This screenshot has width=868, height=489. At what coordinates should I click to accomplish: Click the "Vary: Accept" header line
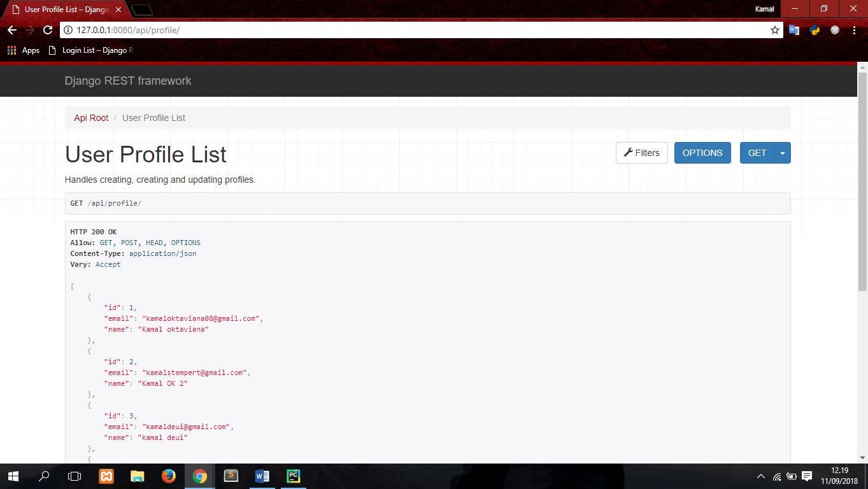click(96, 264)
